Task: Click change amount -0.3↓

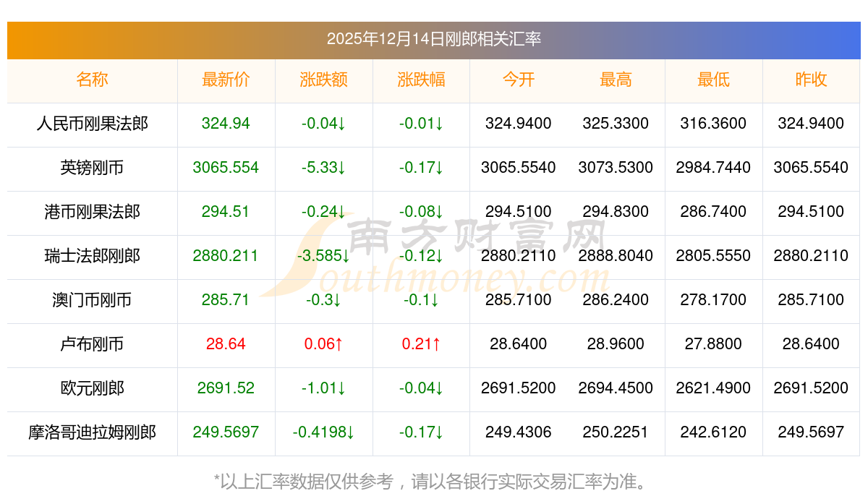Action: 324,300
